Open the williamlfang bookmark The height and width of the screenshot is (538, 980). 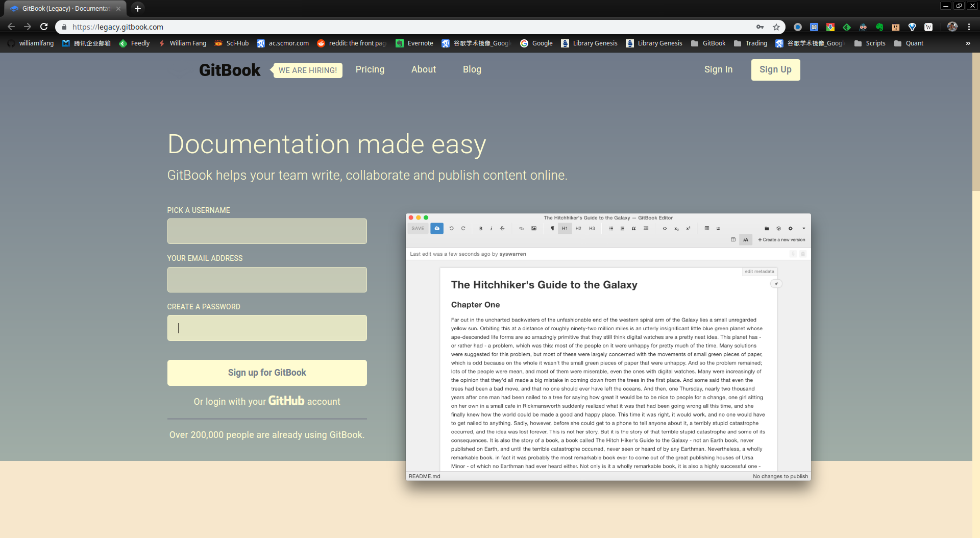pos(31,43)
